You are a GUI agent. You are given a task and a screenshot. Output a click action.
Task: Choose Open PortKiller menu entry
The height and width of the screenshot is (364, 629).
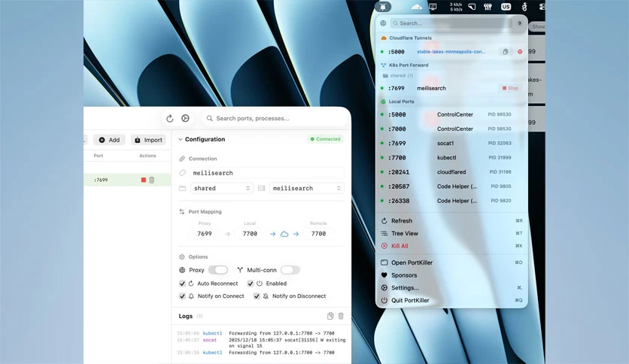point(451,262)
